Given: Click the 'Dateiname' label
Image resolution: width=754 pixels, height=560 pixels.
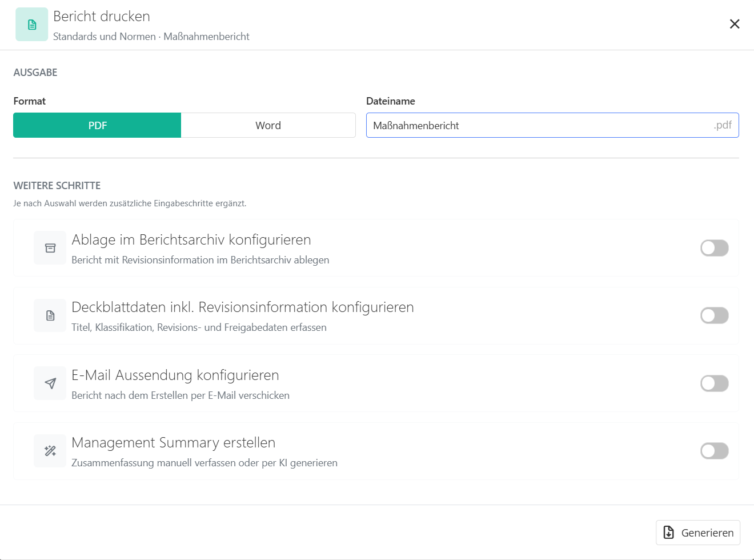Looking at the screenshot, I should point(391,101).
